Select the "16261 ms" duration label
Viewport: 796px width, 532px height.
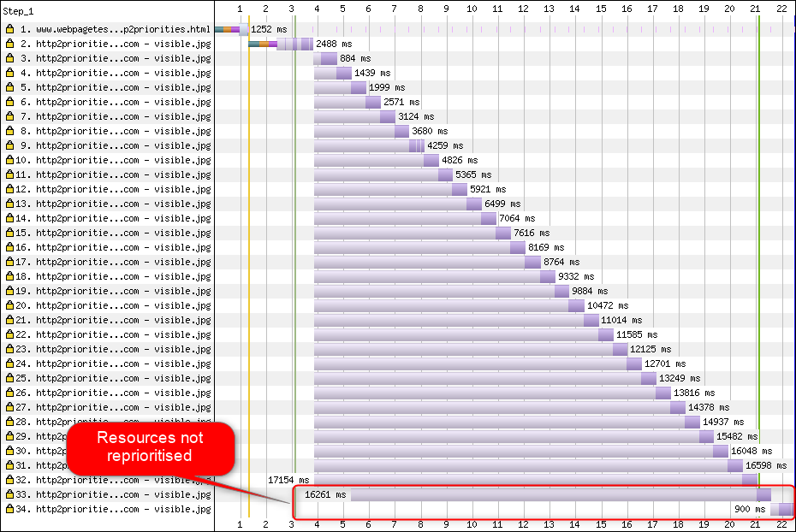tap(325, 494)
